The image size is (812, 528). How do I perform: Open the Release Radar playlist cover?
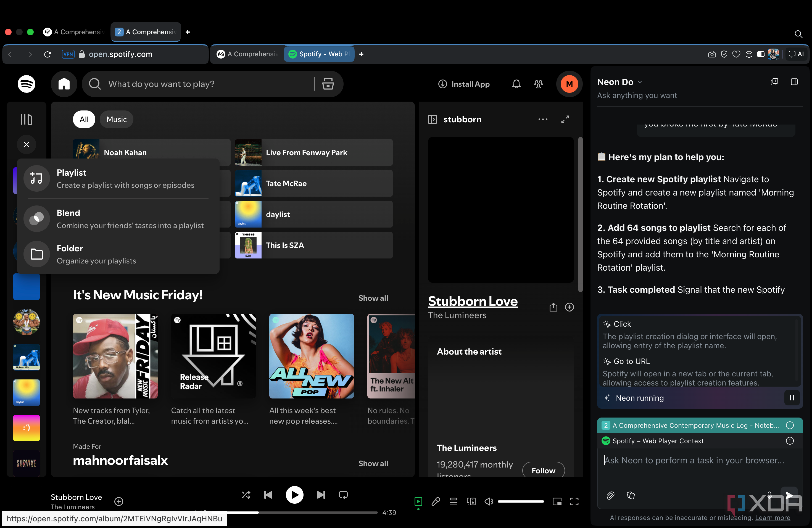point(213,356)
